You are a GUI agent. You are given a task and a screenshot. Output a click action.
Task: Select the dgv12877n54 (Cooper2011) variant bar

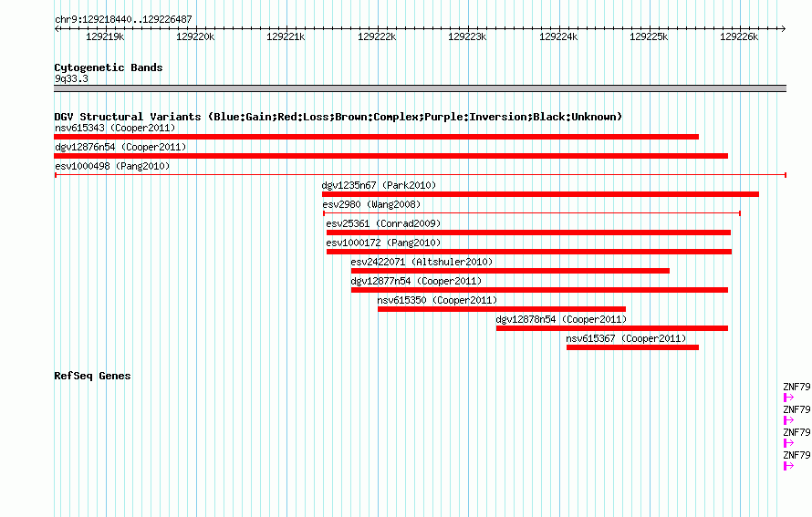tap(539, 290)
